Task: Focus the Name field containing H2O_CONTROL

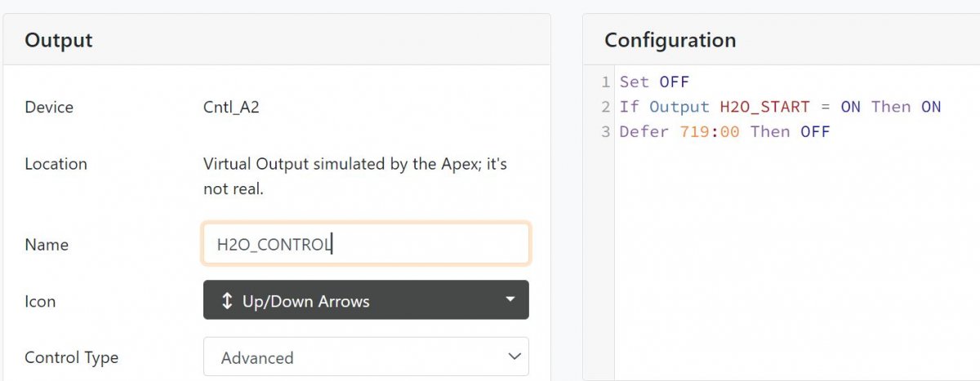Action: click(366, 244)
